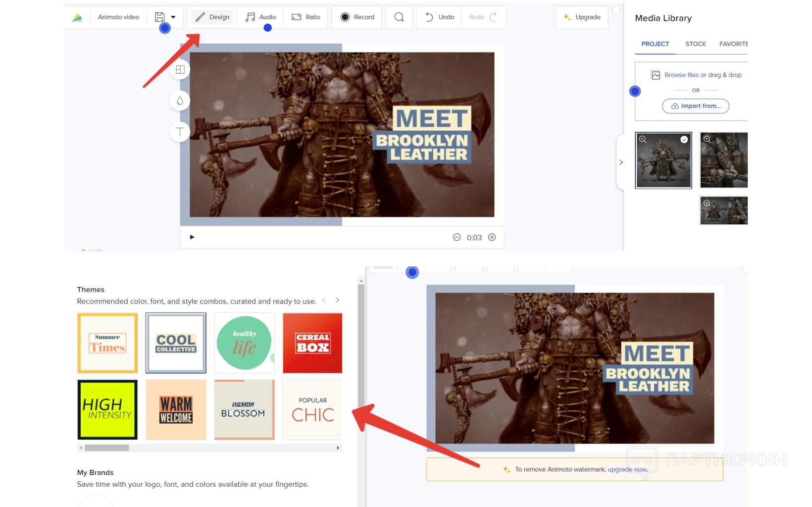Open the save options dropdown arrow

(x=173, y=17)
